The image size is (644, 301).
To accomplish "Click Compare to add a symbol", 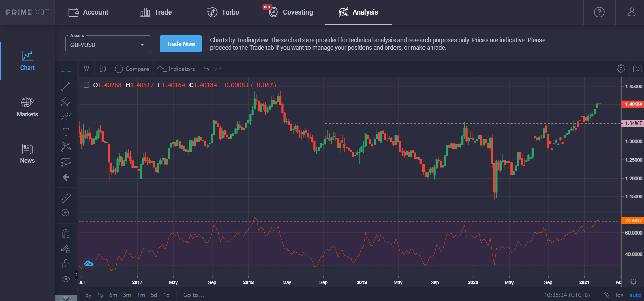I will (x=132, y=69).
